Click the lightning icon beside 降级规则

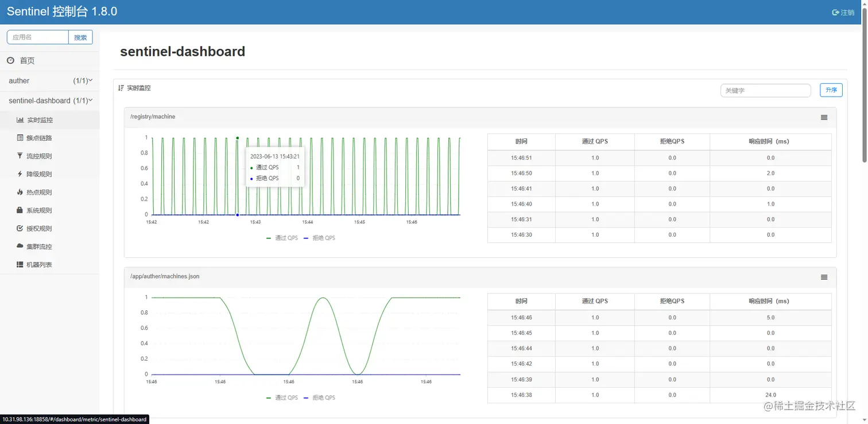click(21, 174)
